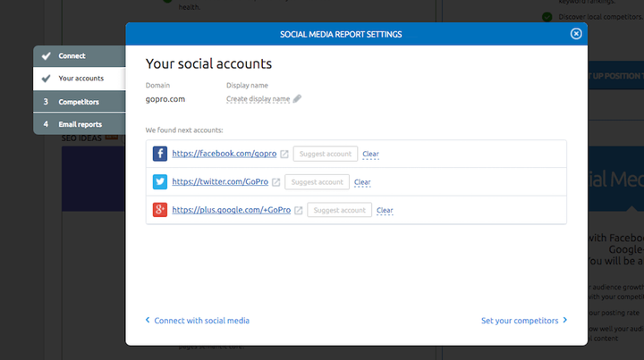The image size is (644, 360).
Task: Select the Connect step
Action: (x=80, y=56)
